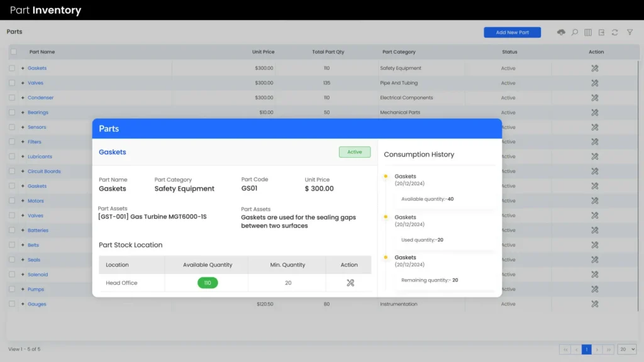Viewport: 644px width, 362px height.
Task: Click the action icon in the Gauges row
Action: 595,304
